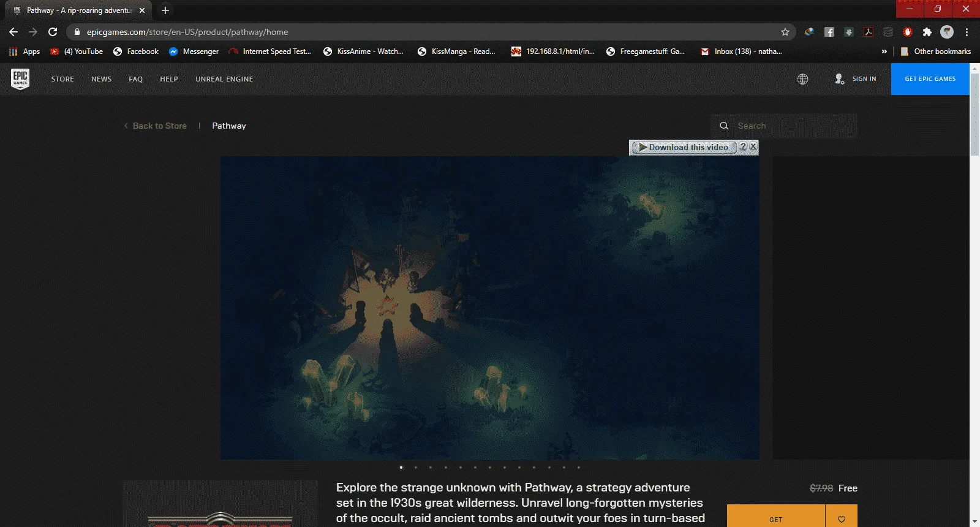
Task: Bookmark this page with the star
Action: click(x=785, y=32)
